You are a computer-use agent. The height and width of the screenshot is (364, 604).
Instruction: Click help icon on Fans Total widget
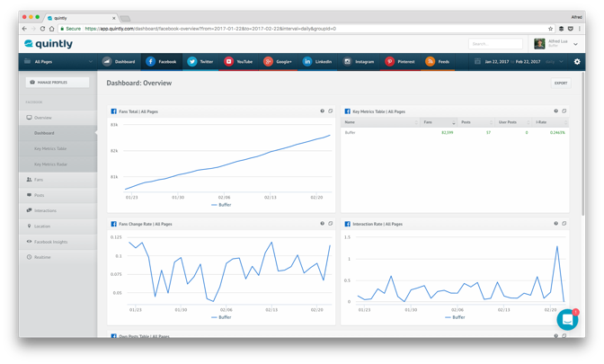[x=322, y=111]
